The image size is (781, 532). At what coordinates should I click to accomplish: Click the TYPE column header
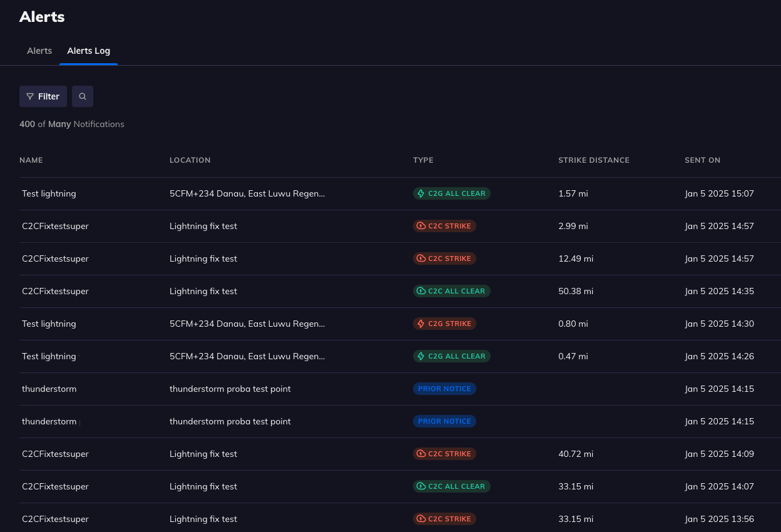coord(423,160)
